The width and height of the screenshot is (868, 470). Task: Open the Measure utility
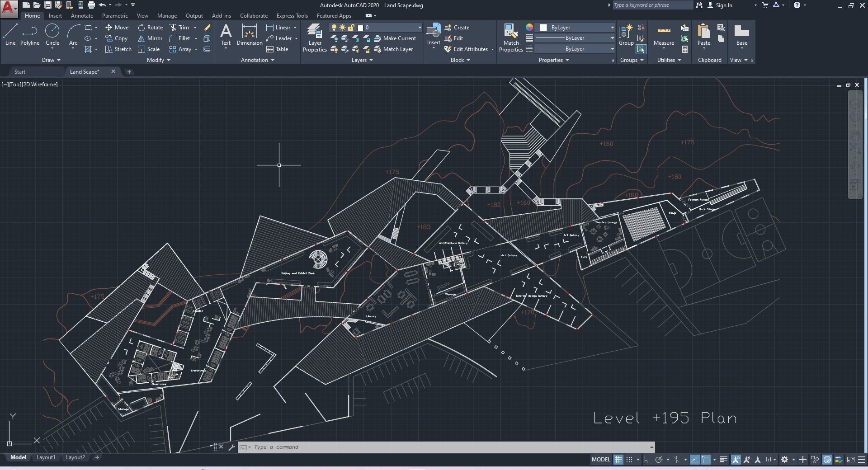pos(664,35)
